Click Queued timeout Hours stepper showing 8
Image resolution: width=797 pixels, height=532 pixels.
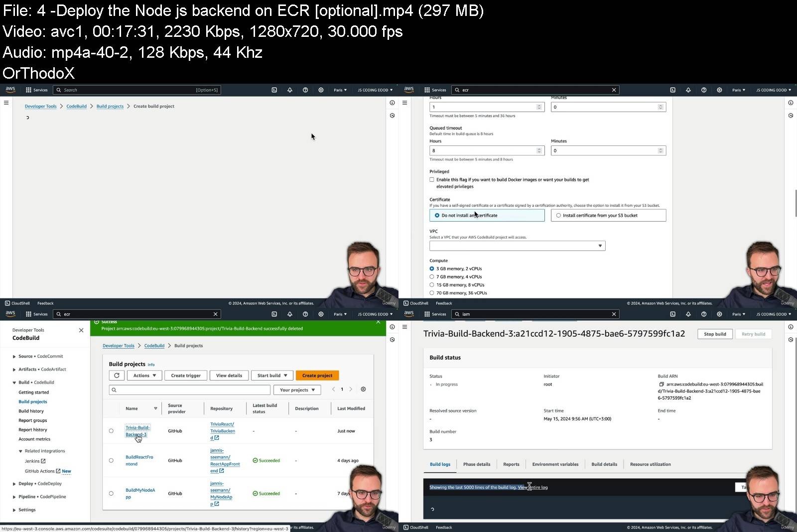click(539, 150)
